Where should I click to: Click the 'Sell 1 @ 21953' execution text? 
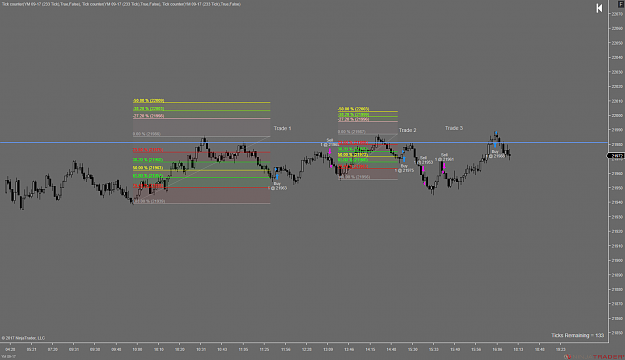pyautogui.click(x=424, y=160)
